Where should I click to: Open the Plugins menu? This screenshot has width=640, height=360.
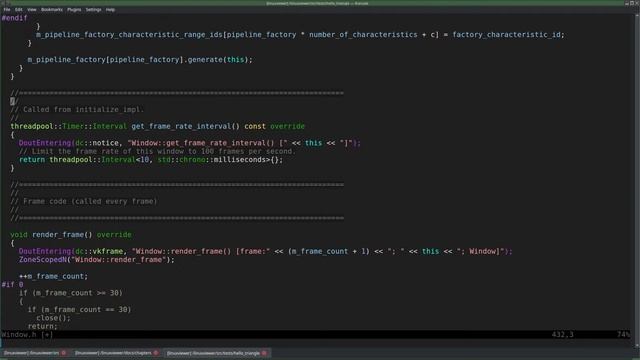(74, 9)
